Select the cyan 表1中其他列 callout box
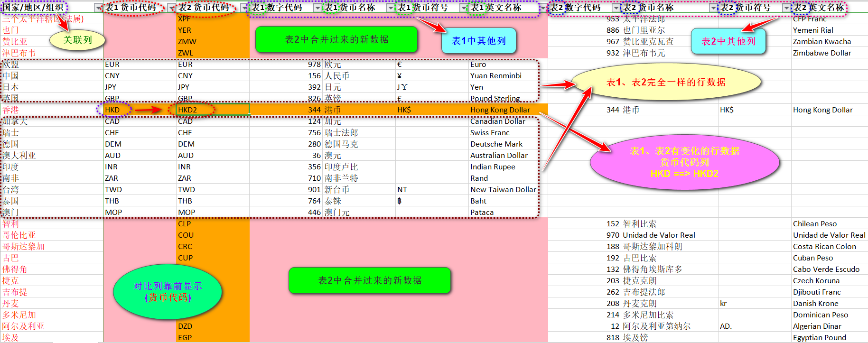 pyautogui.click(x=478, y=41)
